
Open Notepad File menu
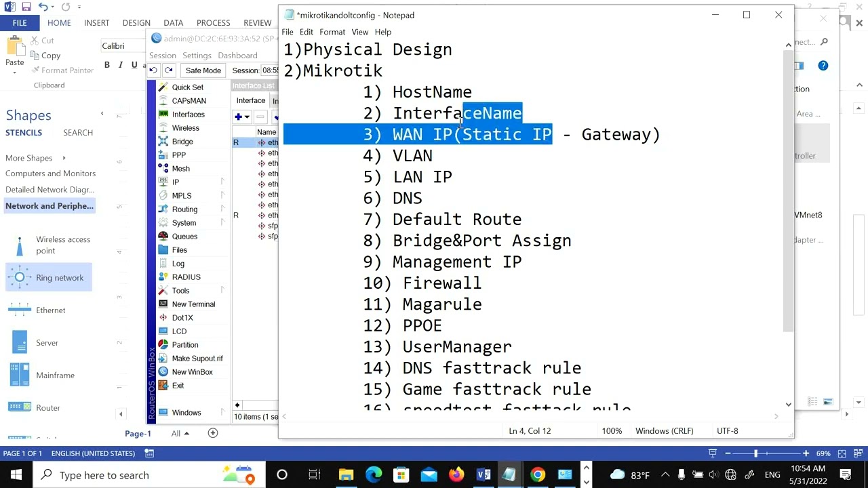tap(288, 32)
